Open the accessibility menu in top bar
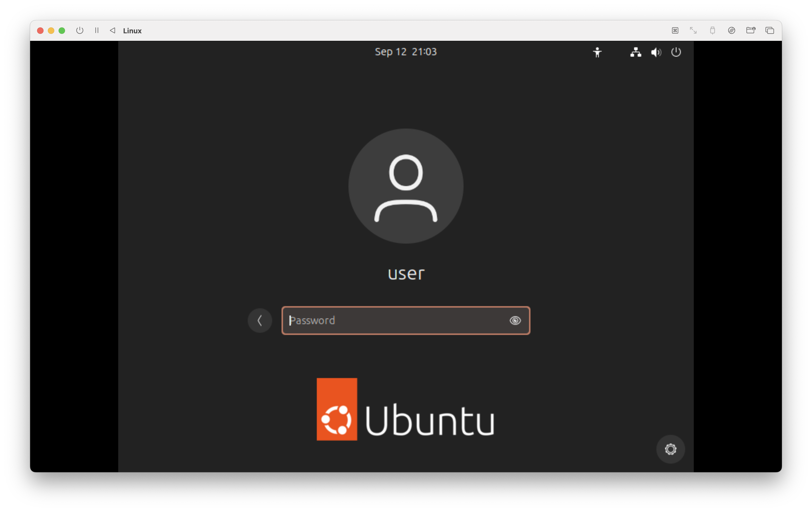The width and height of the screenshot is (812, 512). [x=597, y=52]
